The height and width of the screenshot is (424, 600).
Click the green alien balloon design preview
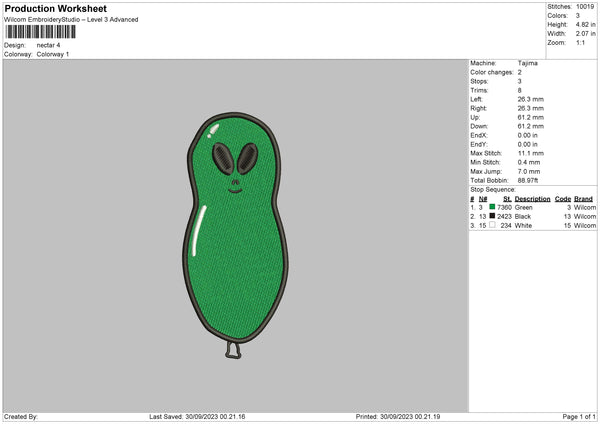click(x=235, y=235)
